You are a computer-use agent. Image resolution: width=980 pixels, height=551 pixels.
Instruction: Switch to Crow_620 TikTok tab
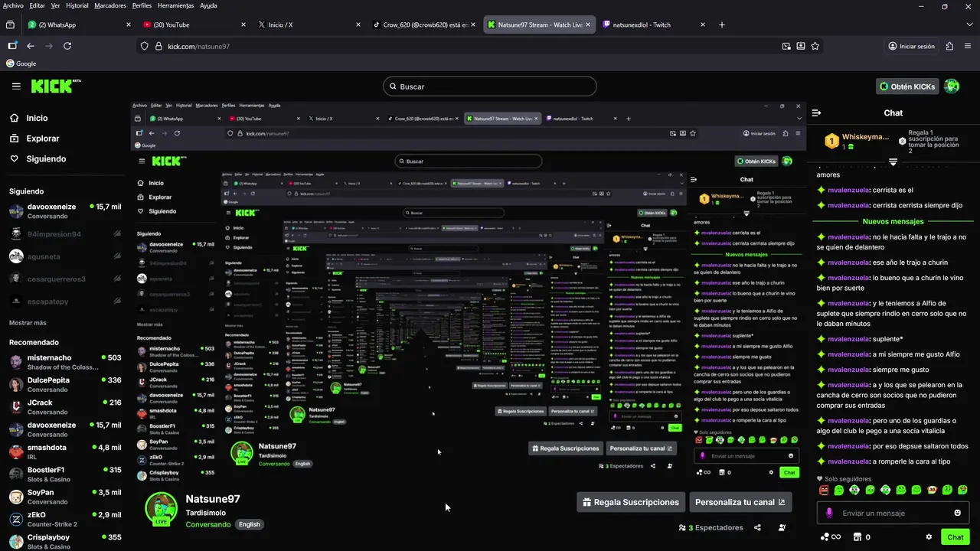click(423, 24)
